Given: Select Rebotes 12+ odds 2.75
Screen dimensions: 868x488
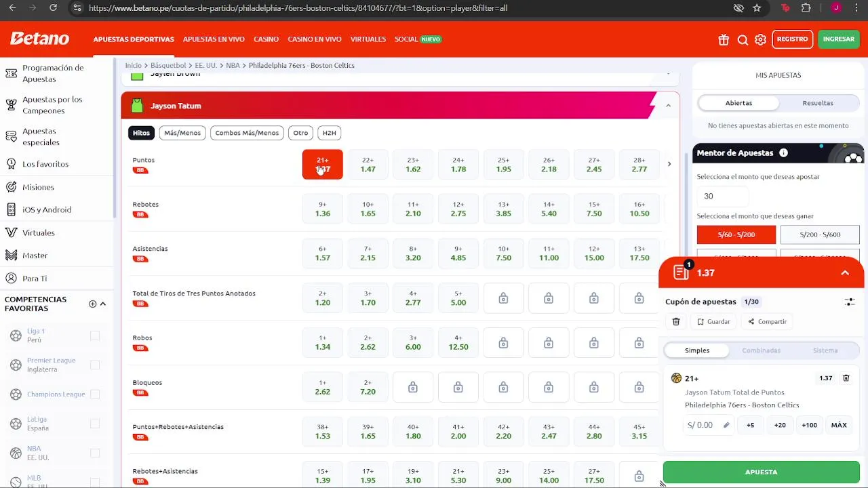Looking at the screenshot, I should [x=458, y=209].
